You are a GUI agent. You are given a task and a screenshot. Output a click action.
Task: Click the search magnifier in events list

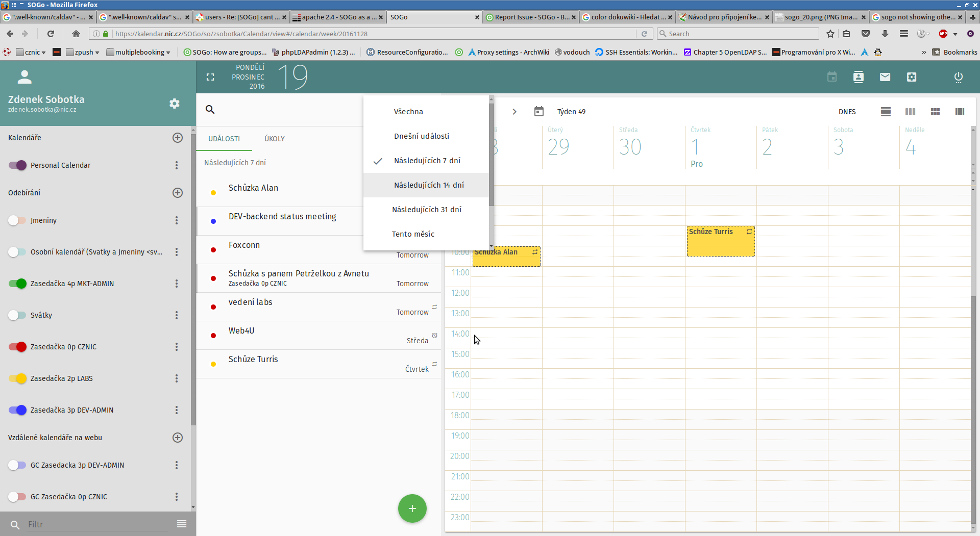pyautogui.click(x=210, y=110)
